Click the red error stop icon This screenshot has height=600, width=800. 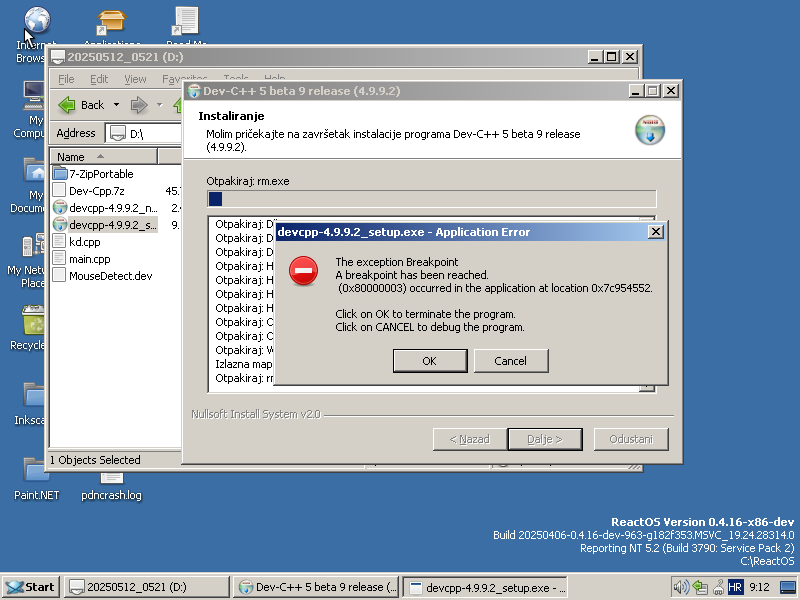point(304,270)
